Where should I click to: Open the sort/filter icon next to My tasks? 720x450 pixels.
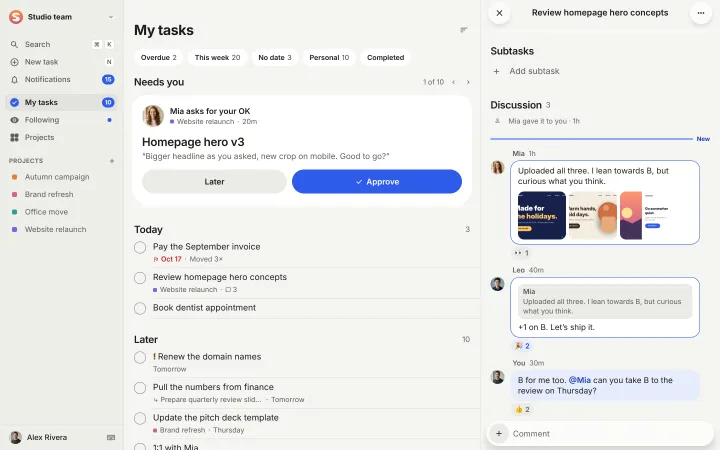(464, 30)
